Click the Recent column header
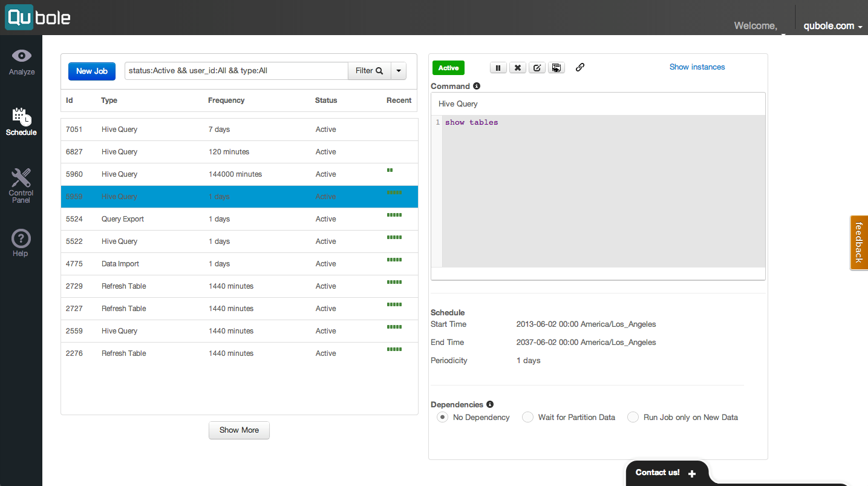The height and width of the screenshot is (486, 868). click(399, 100)
